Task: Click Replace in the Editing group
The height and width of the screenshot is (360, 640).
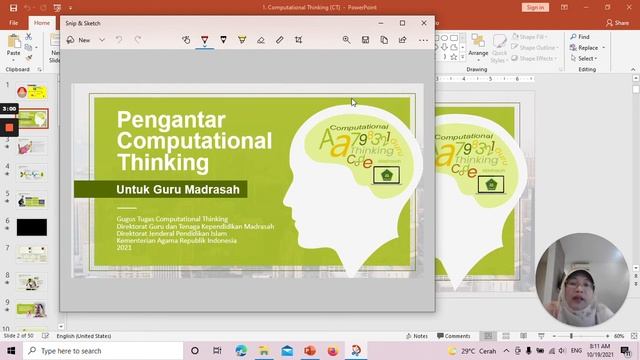Action: tap(588, 48)
